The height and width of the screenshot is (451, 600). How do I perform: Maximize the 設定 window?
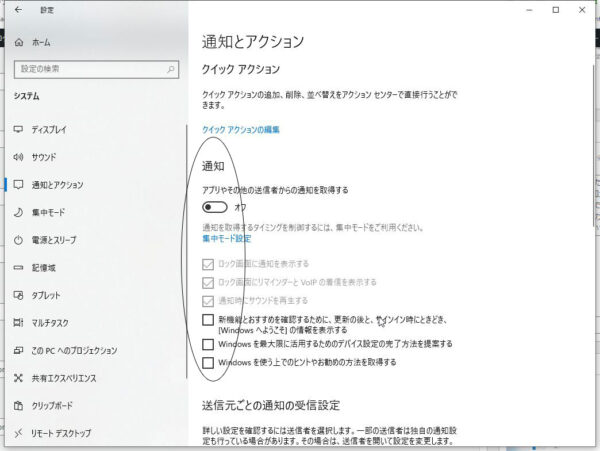pyautogui.click(x=556, y=10)
